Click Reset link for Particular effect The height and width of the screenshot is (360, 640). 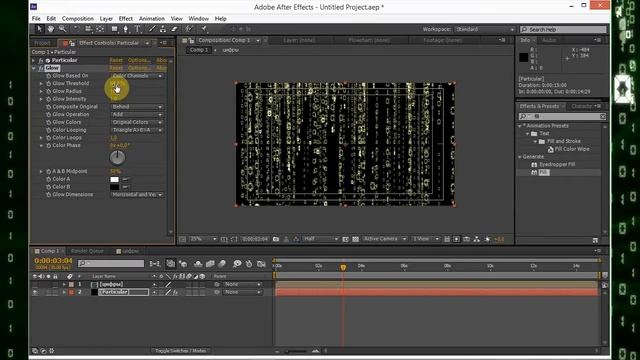[x=116, y=60]
